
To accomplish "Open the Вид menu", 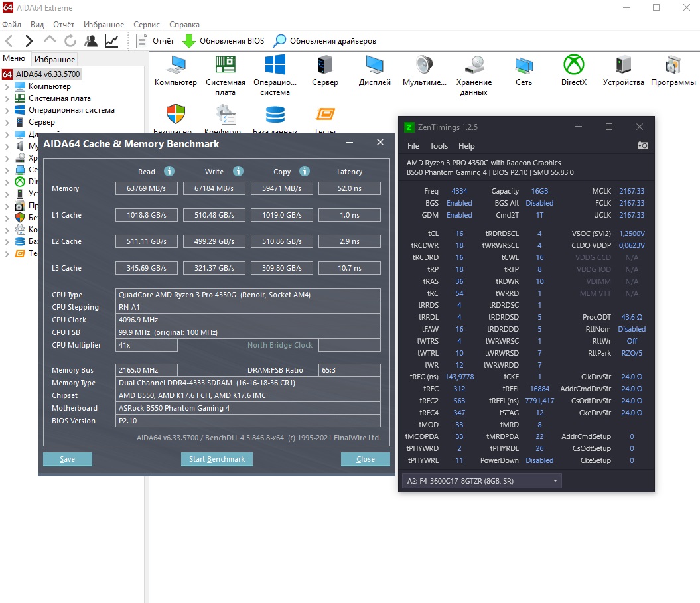I will pyautogui.click(x=37, y=24).
